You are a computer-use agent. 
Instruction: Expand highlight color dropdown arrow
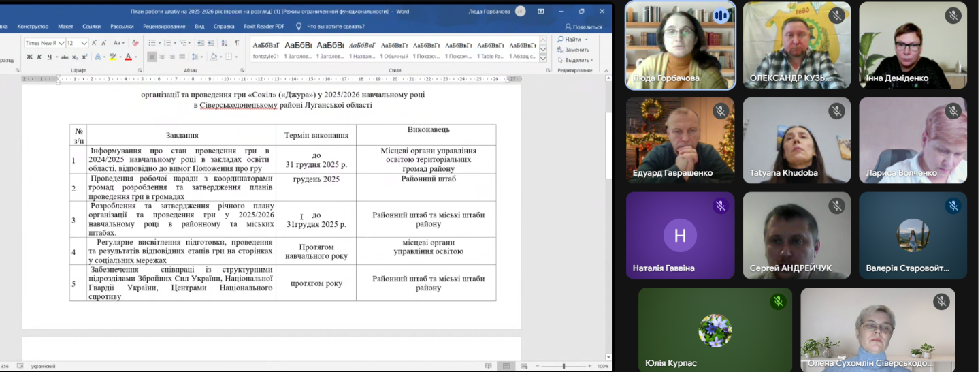click(x=120, y=57)
